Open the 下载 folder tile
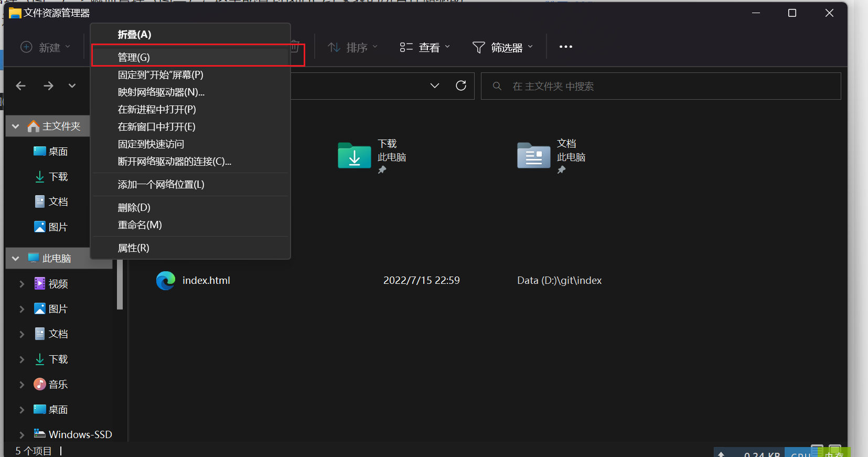This screenshot has width=868, height=457. tap(355, 156)
